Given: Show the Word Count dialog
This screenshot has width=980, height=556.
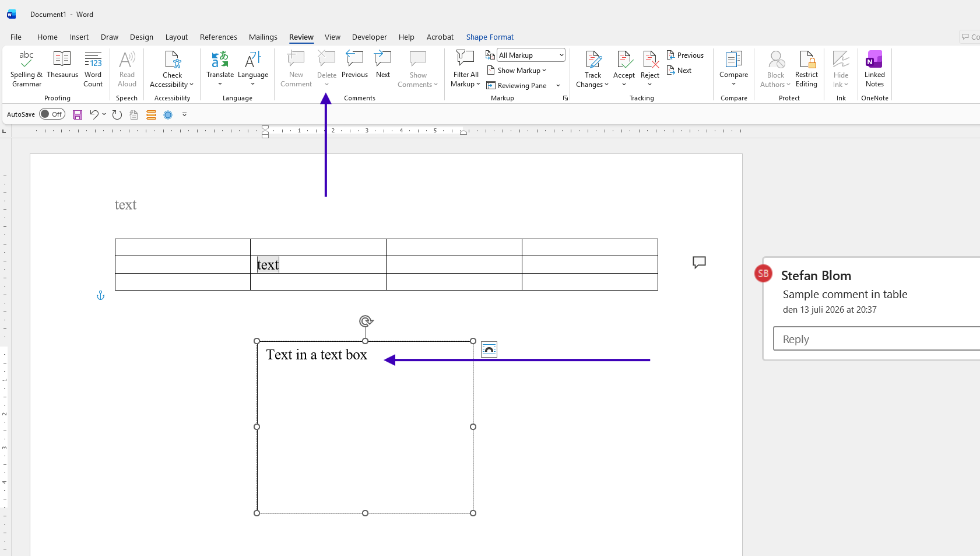Looking at the screenshot, I should (93, 69).
